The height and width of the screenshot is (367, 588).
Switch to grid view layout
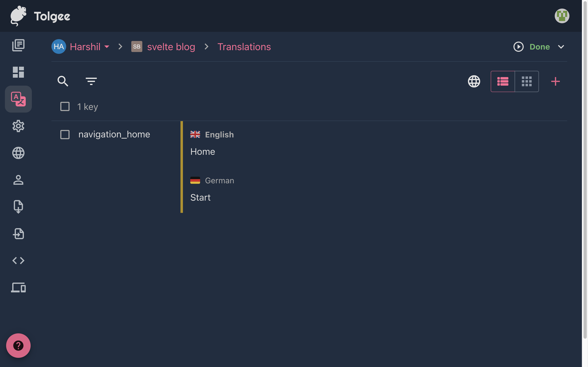tap(527, 82)
